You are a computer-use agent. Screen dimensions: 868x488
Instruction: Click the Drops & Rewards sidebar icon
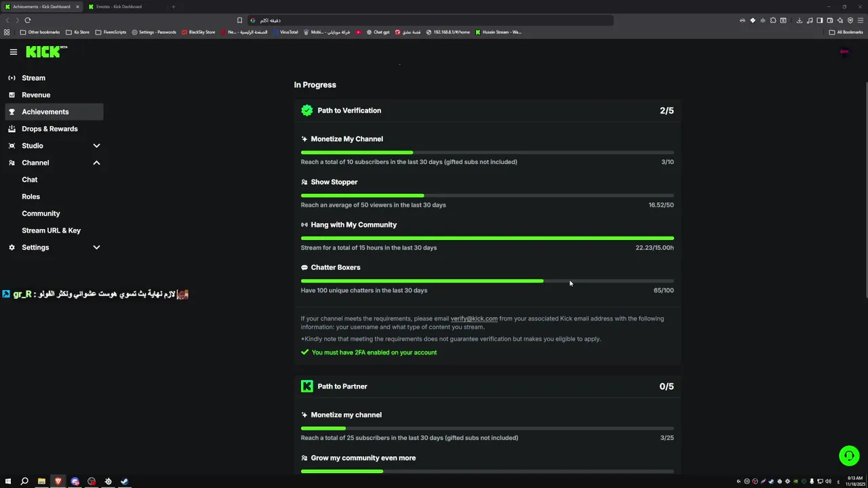(x=12, y=129)
